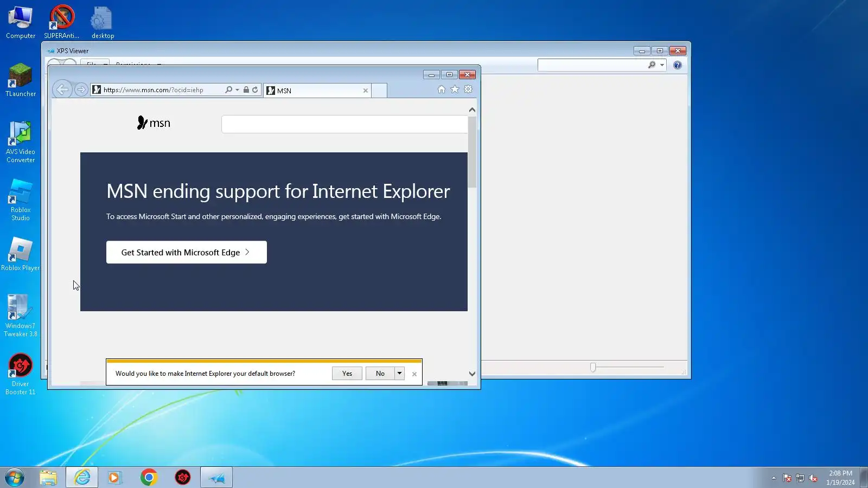This screenshot has height=488, width=868.
Task: Click the Internet Explorer taskbar button
Action: click(82, 478)
